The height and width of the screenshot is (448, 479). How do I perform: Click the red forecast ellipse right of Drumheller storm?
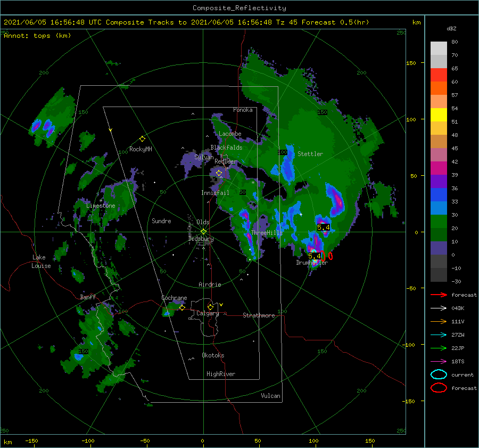[x=331, y=255]
